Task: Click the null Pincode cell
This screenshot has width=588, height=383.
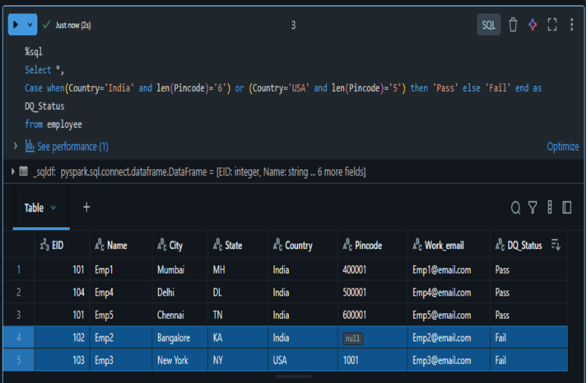Action: point(372,338)
